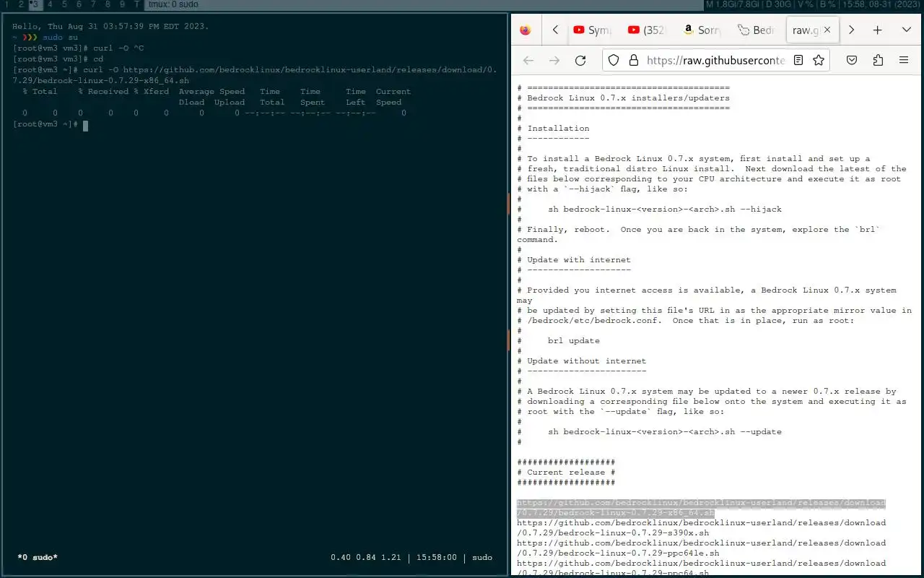This screenshot has height=578, width=924.
Task: Switch to the YouTube '(352' tab
Action: [x=648, y=30]
